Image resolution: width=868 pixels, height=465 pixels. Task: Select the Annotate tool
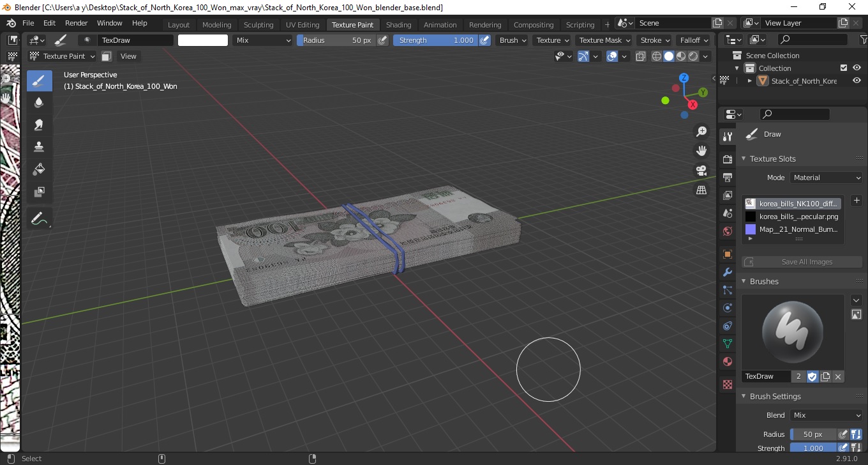tap(39, 218)
